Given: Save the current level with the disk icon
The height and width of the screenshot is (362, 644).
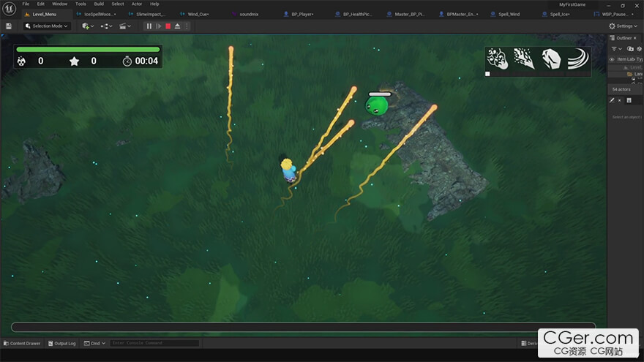Looking at the screenshot, I should 9,26.
